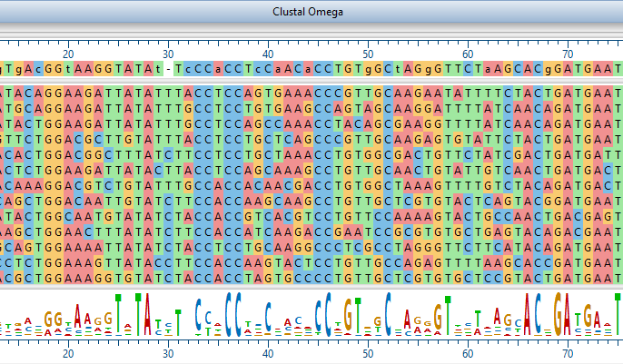
Task: Select position 70 on the top ruler
Action: tap(565, 54)
